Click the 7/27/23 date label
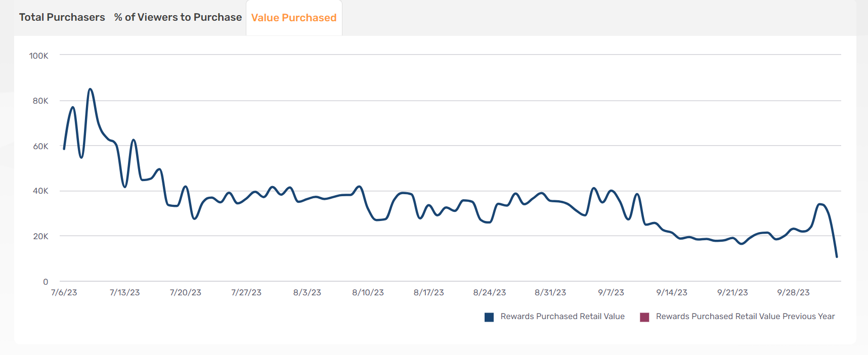868x355 pixels. [x=246, y=293]
